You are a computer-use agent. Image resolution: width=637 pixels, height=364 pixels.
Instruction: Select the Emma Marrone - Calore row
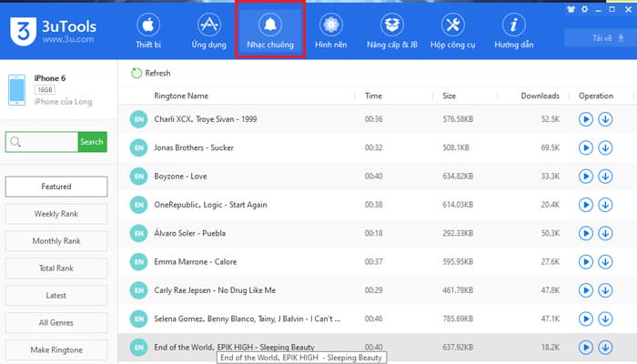tap(378, 262)
